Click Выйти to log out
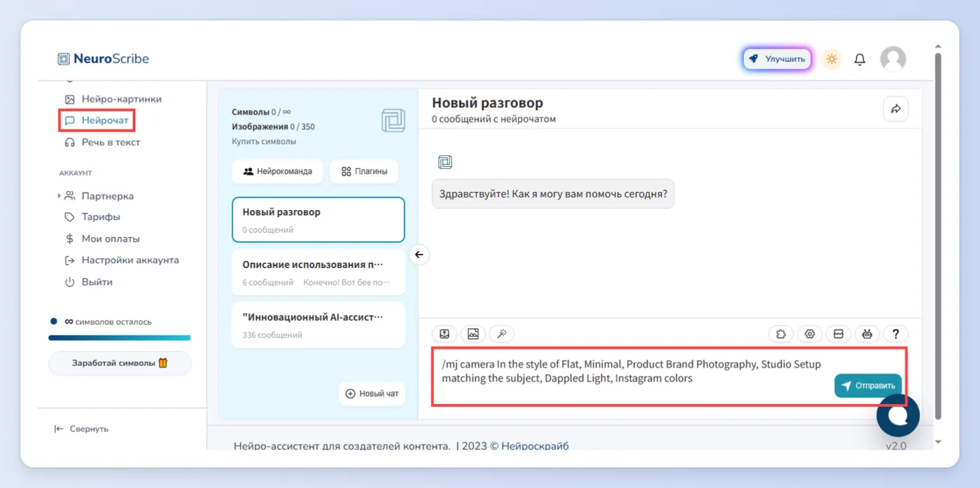This screenshot has width=980, height=488. tap(88, 282)
